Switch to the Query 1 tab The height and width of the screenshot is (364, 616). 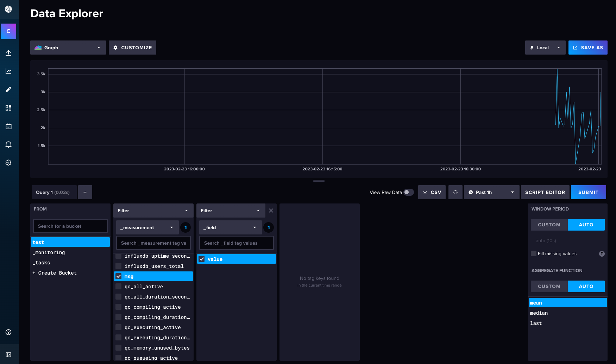tap(54, 192)
